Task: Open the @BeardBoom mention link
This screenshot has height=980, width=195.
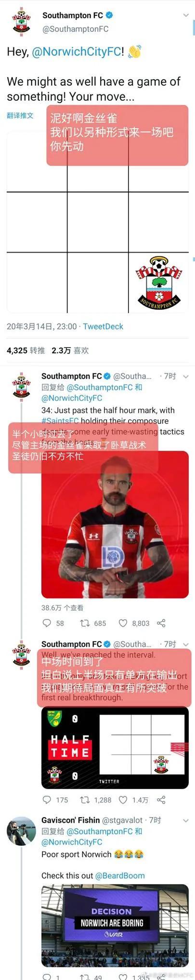Action: pos(120,875)
